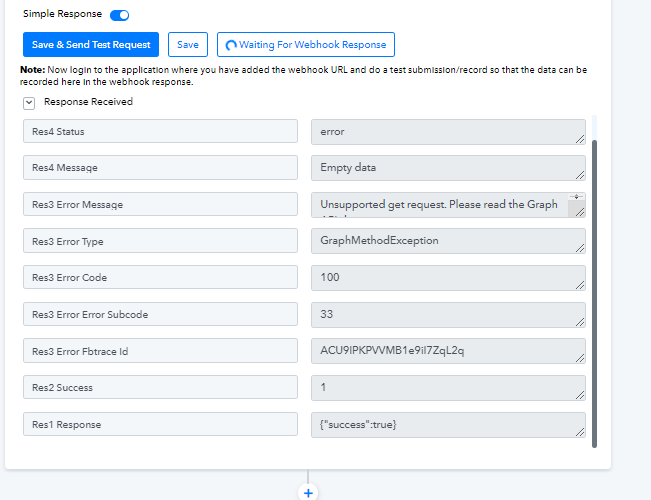Image resolution: width=651 pixels, height=500 pixels.
Task: Click the Response Received heading text
Action: tap(88, 102)
